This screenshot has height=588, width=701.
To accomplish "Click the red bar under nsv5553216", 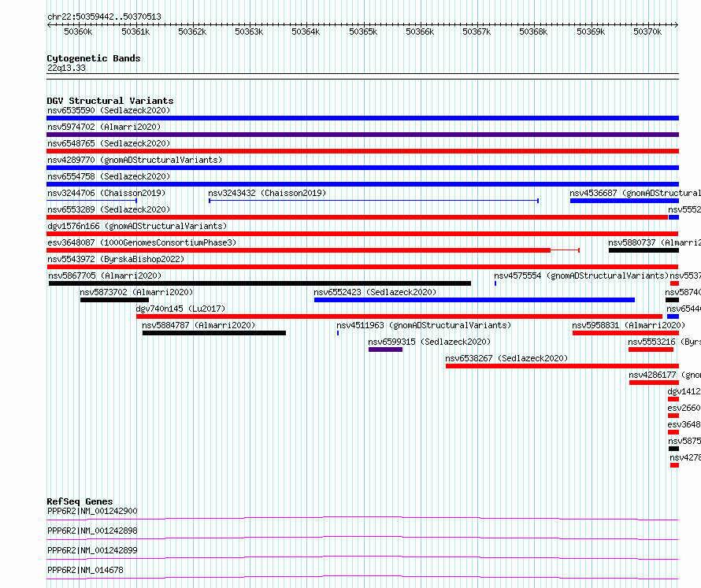I will tap(651, 349).
